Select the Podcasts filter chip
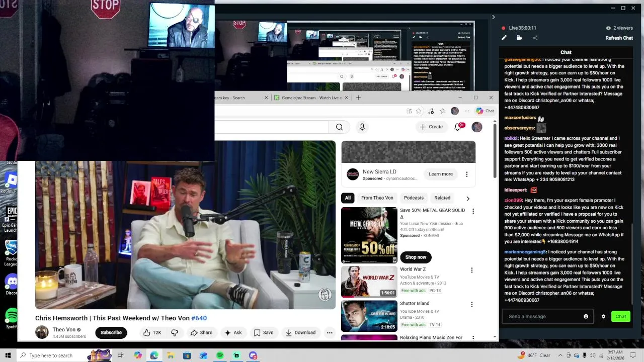Viewport: 644px width, 362px height. point(414,198)
